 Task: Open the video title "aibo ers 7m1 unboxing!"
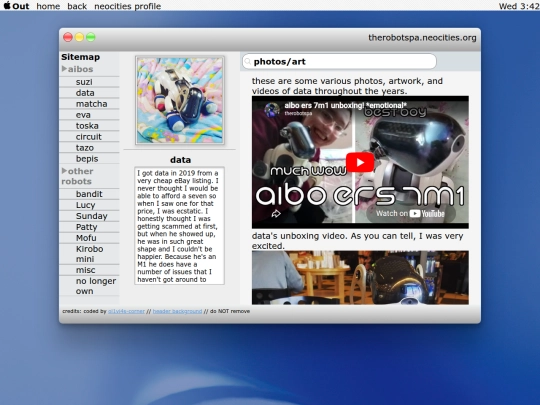[x=345, y=105]
